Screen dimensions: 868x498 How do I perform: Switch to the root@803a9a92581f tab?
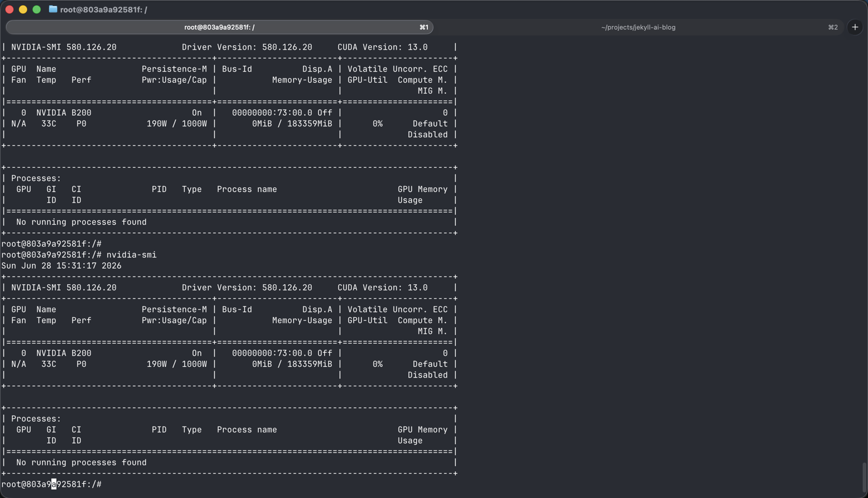pyautogui.click(x=220, y=27)
